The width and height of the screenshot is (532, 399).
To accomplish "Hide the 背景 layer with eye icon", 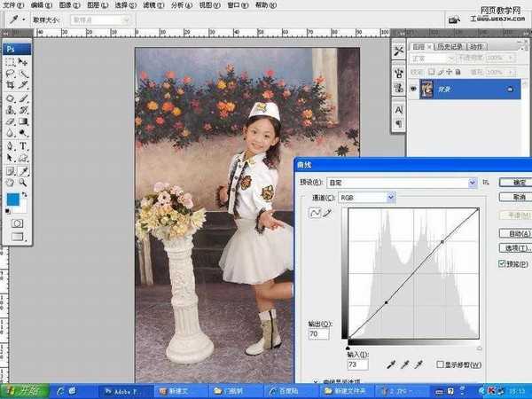I will click(414, 89).
